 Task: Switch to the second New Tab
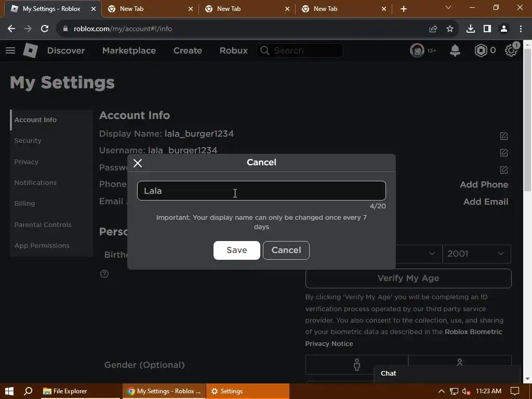tap(247, 9)
